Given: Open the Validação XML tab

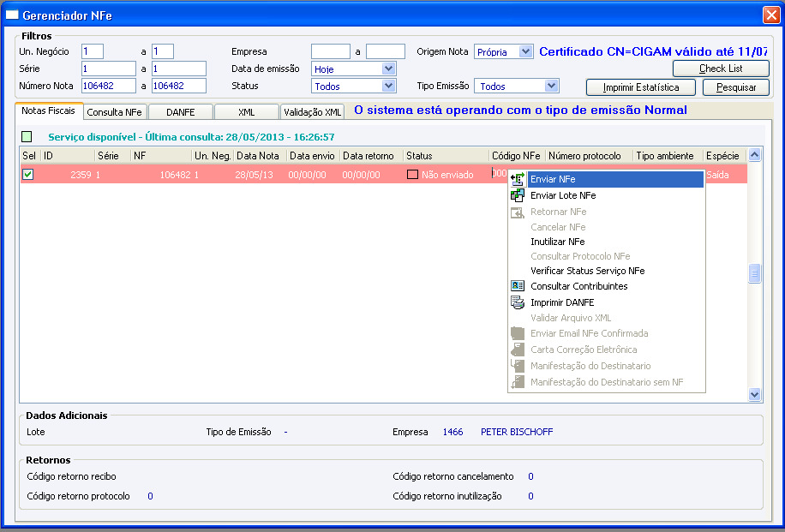Looking at the screenshot, I should pos(313,112).
